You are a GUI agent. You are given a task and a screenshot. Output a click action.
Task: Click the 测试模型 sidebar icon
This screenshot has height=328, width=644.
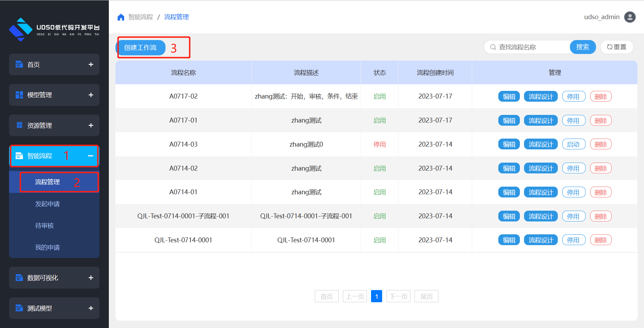click(19, 308)
